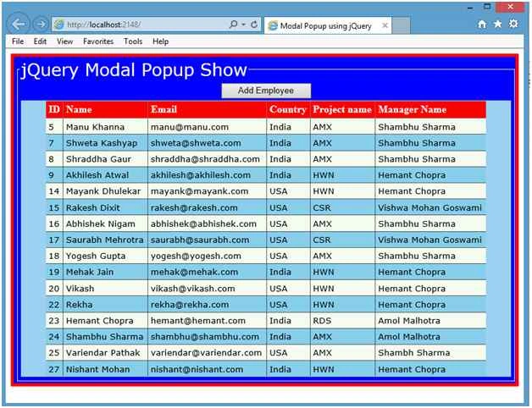Screen dimensions: 532x408
Task: Refresh the page with the reload icon
Action: (x=254, y=25)
